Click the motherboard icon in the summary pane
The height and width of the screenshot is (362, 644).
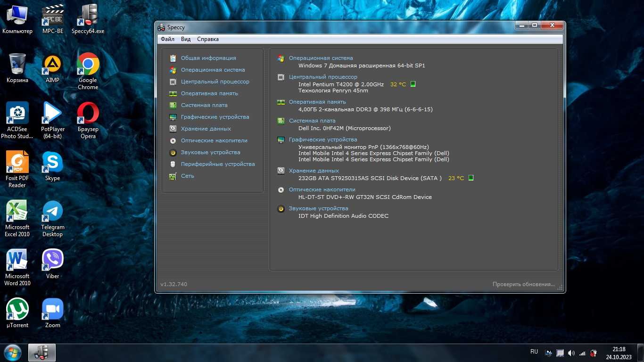(281, 121)
